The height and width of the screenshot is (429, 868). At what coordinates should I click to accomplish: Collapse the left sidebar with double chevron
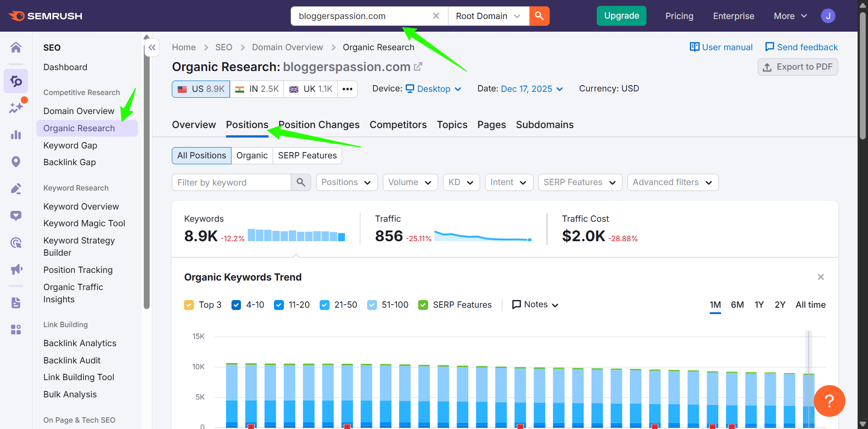click(x=152, y=47)
